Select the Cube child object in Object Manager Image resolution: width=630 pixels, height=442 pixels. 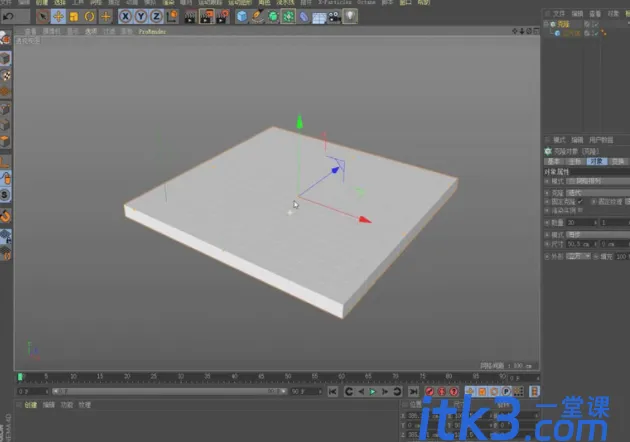[571, 33]
